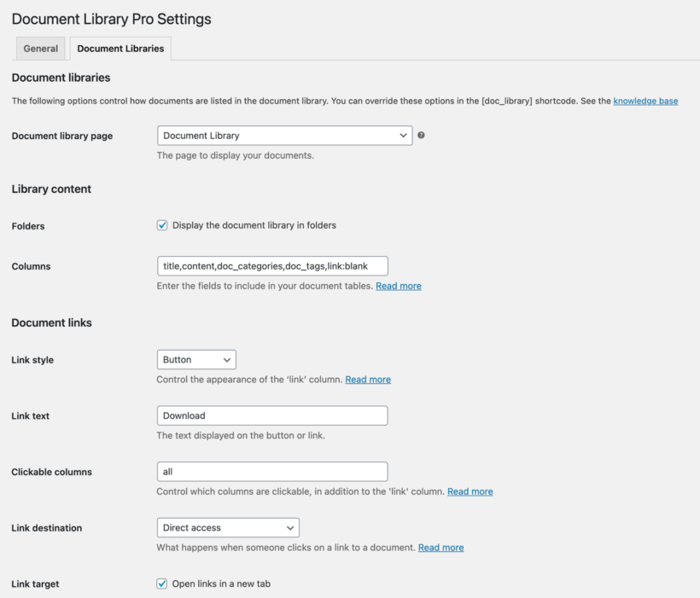Select the Document Libraries tab
Viewport: 700px width, 598px height.
pos(120,49)
